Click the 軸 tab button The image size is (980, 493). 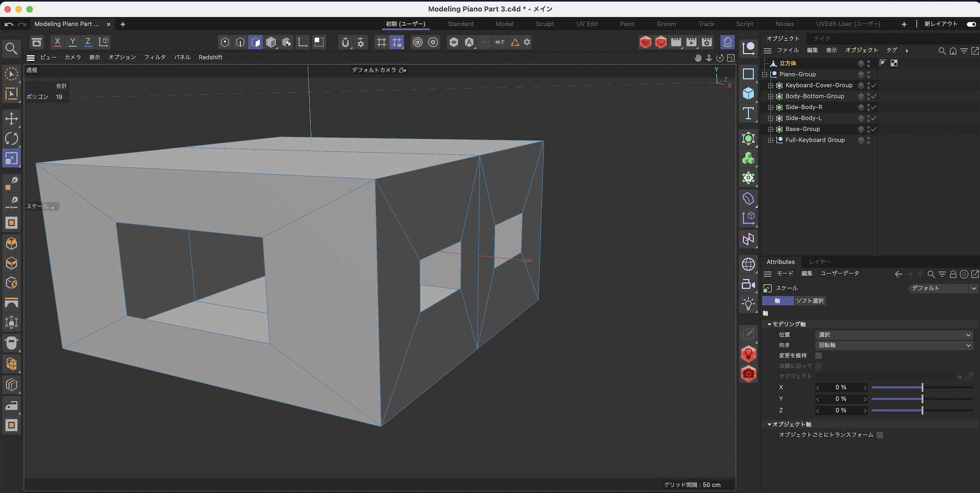(778, 301)
